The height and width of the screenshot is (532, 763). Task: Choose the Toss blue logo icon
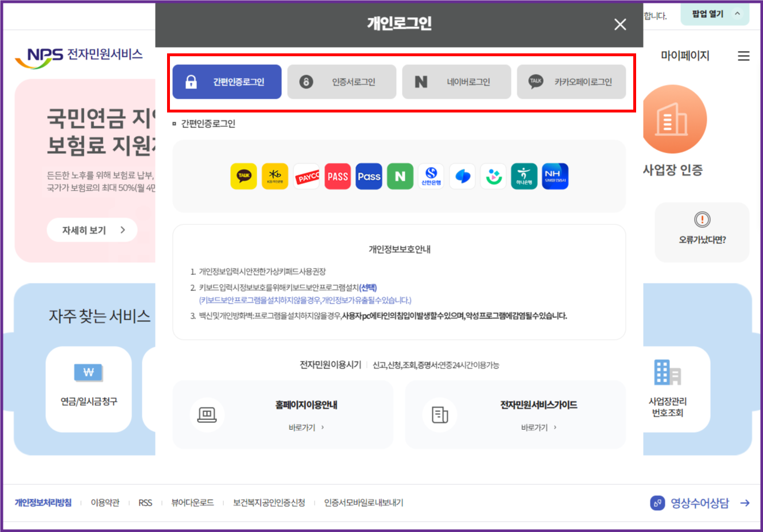[463, 176]
